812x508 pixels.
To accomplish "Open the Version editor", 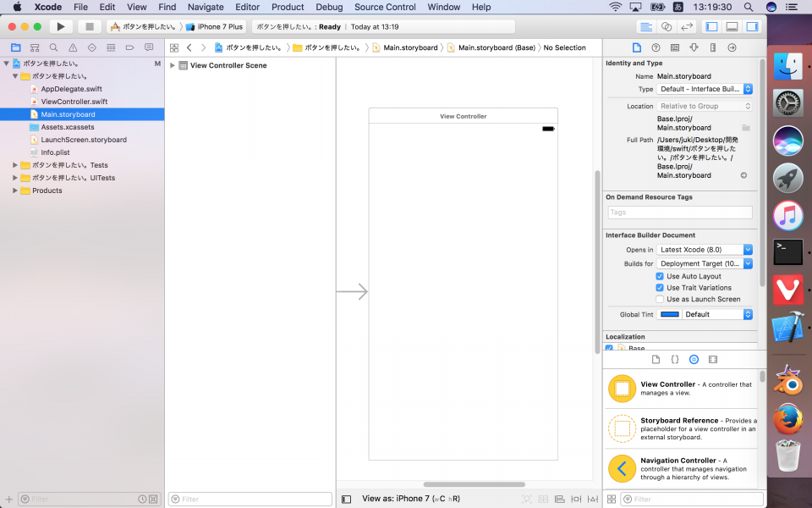I will [x=688, y=27].
